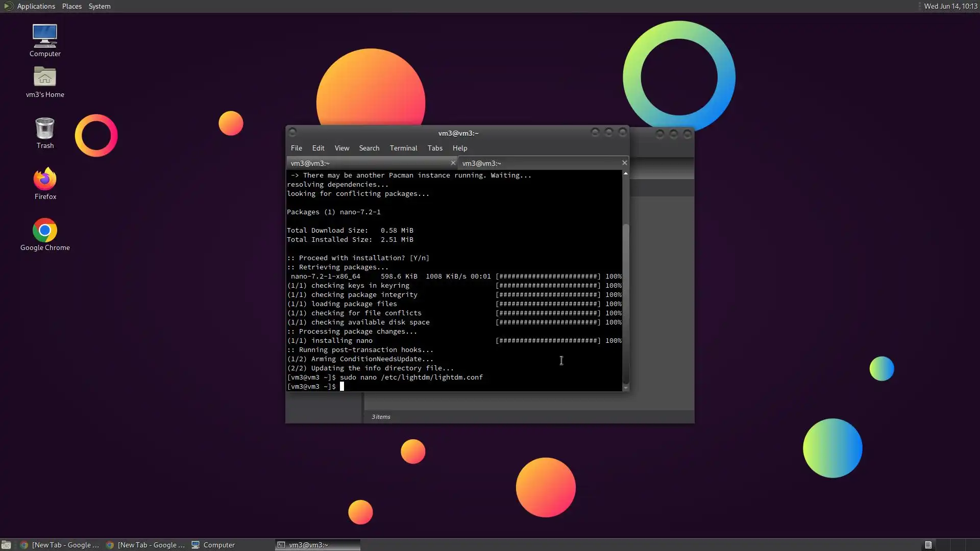Launch Firefox from the desktop
The width and height of the screenshot is (980, 551).
coord(45,180)
